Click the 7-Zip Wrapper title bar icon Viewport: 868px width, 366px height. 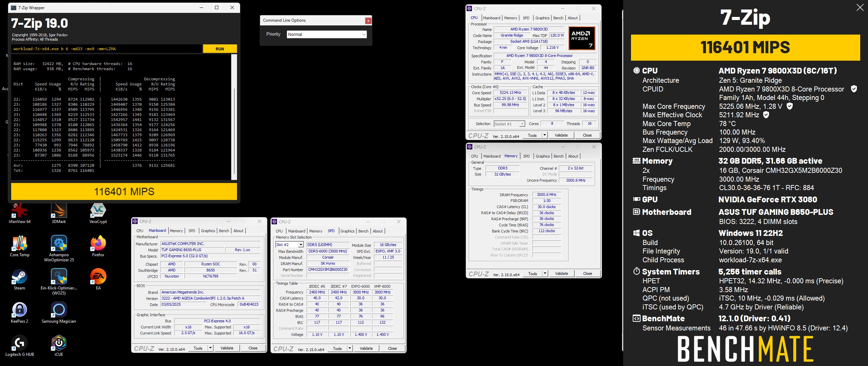coord(14,7)
